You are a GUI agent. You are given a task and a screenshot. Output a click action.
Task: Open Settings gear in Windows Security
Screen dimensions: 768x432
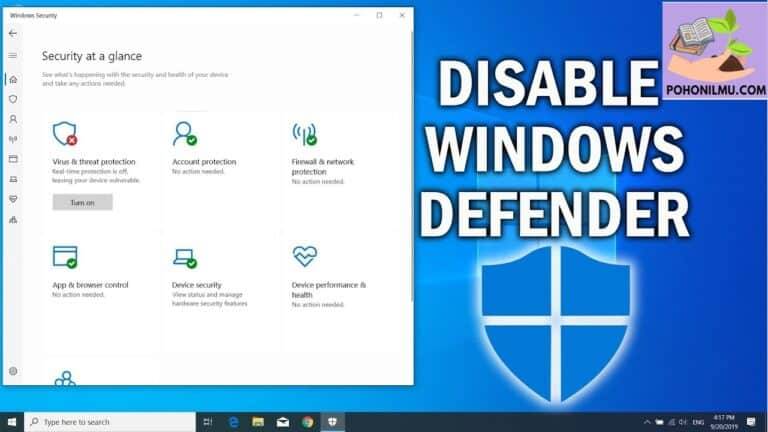pos(13,371)
